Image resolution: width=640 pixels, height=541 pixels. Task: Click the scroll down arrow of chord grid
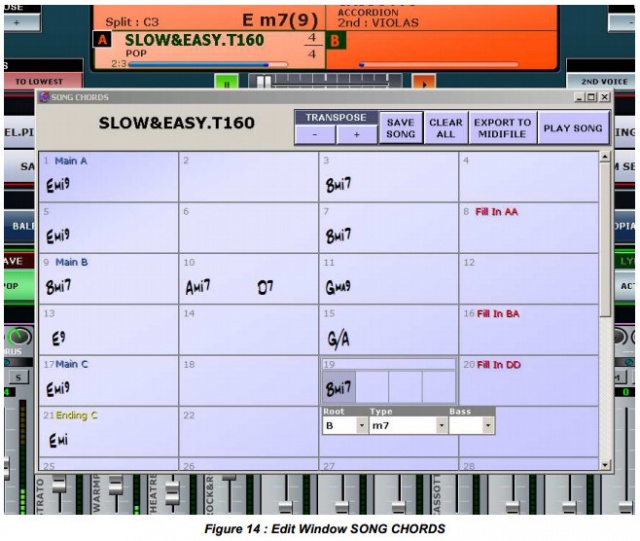604,464
